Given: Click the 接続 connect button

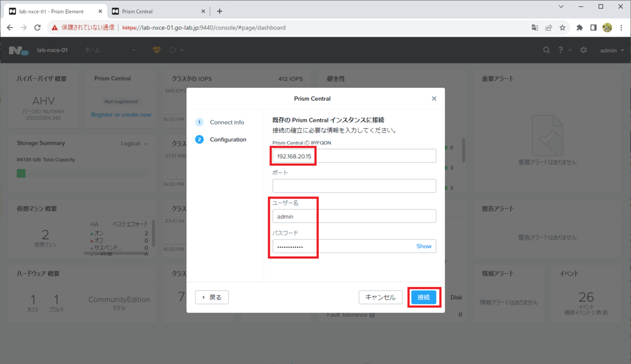Looking at the screenshot, I should 424,297.
